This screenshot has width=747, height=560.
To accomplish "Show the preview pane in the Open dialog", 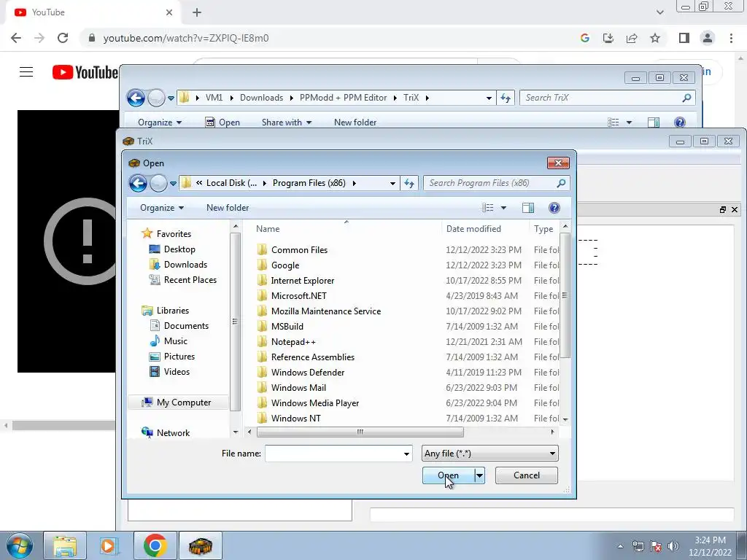I will [x=528, y=208].
